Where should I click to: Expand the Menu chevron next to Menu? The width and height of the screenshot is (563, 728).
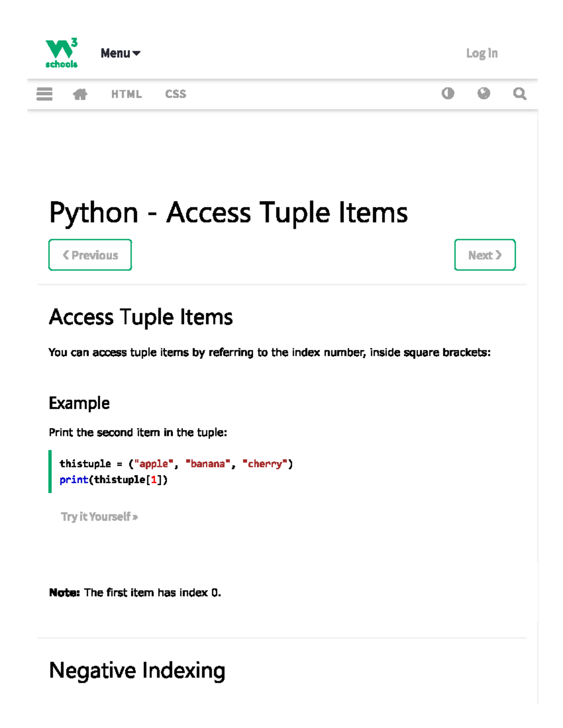click(137, 53)
